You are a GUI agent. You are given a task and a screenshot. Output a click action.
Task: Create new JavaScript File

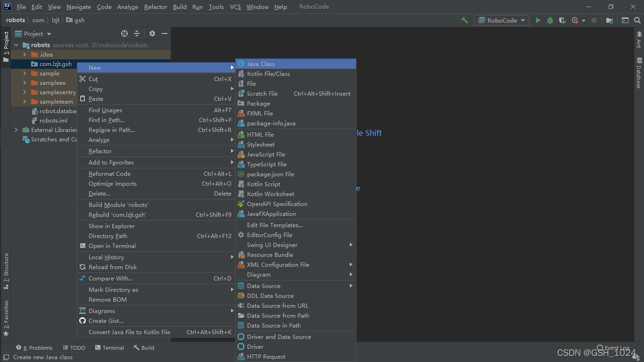[296, 155]
